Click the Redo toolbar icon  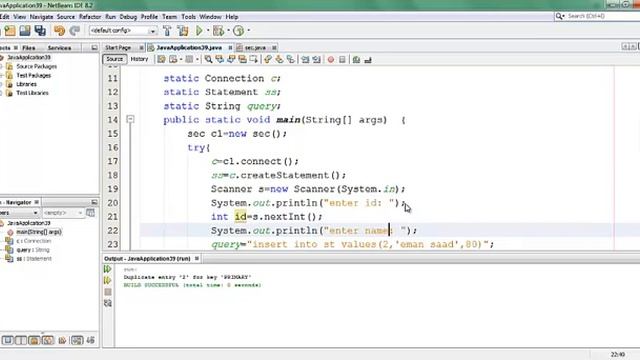75,31
